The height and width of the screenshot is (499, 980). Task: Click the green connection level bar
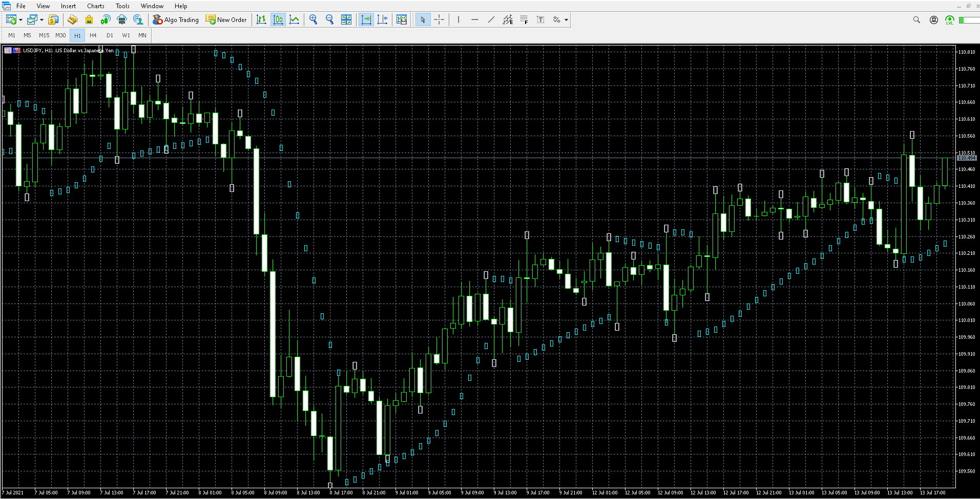[x=969, y=20]
